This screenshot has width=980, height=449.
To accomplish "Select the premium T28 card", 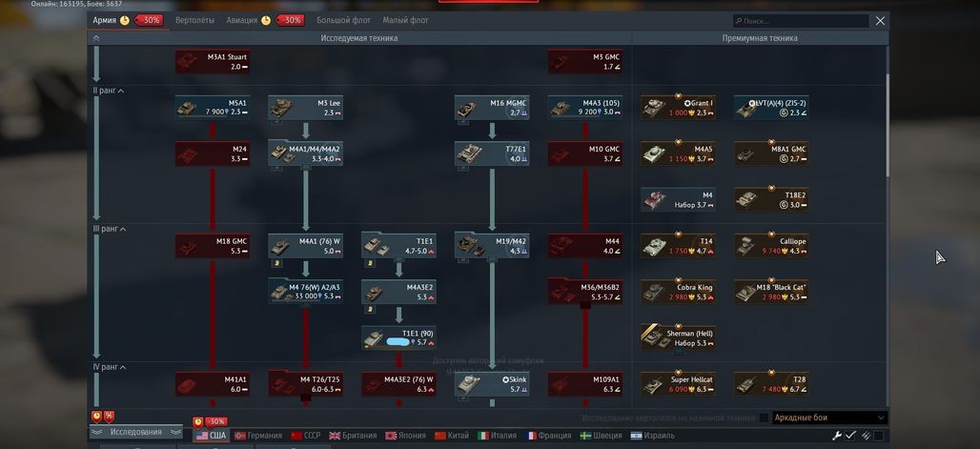I will pos(771,384).
